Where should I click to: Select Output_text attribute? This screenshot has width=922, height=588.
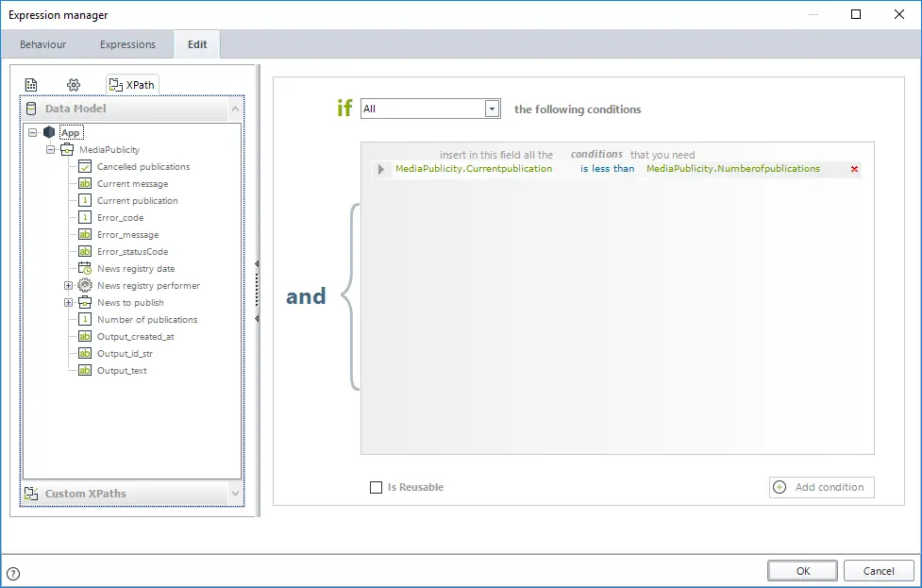click(122, 371)
